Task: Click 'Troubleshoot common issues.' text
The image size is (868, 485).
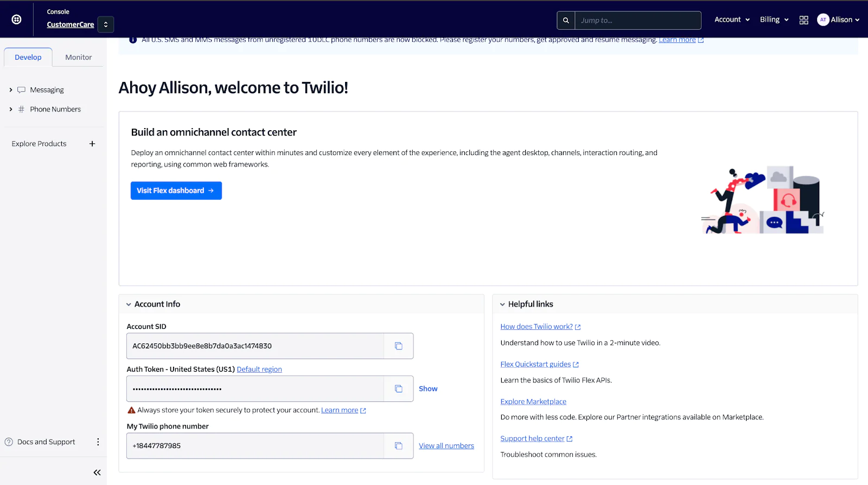Action: [548, 455]
